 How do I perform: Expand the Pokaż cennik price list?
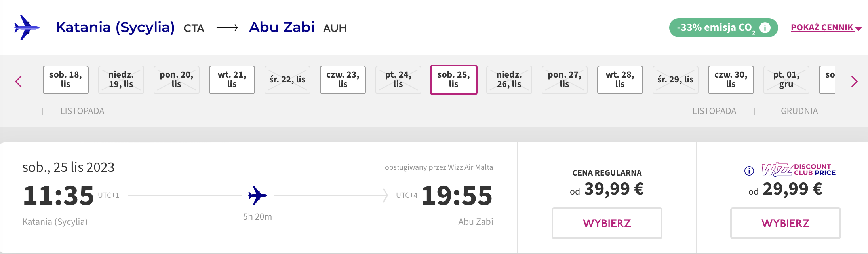tap(826, 28)
